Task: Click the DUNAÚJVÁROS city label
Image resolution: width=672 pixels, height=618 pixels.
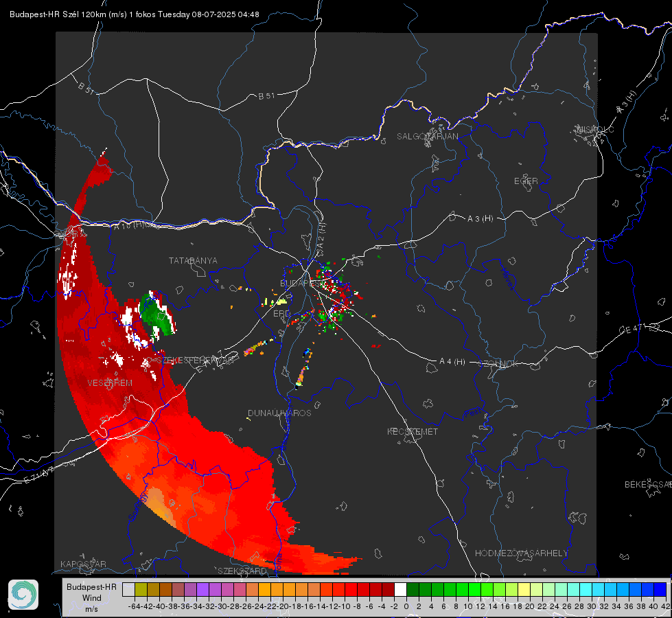Action: tap(279, 413)
